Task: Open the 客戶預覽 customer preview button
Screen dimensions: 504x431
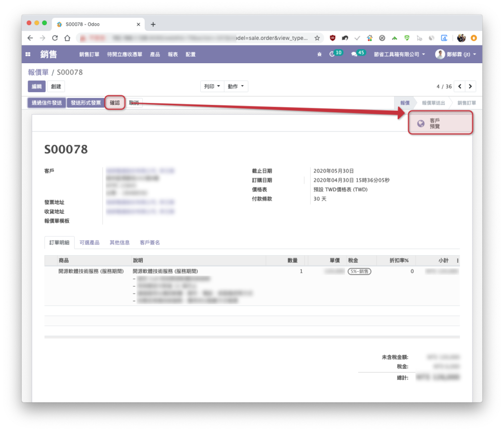Action: [441, 123]
